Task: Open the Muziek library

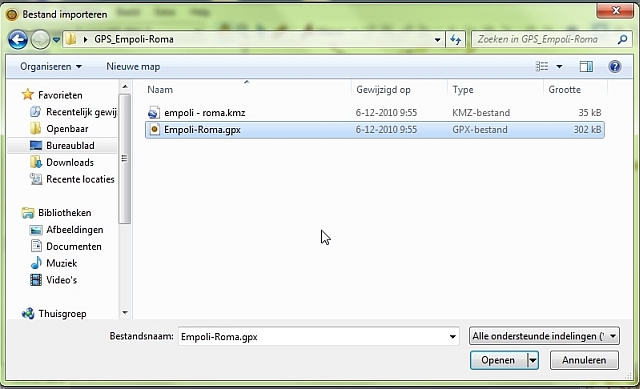Action: (61, 263)
